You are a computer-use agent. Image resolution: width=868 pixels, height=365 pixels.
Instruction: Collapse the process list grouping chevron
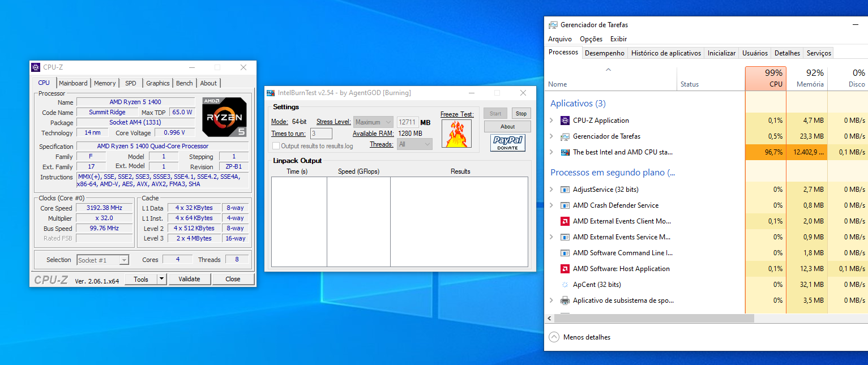pos(609,69)
